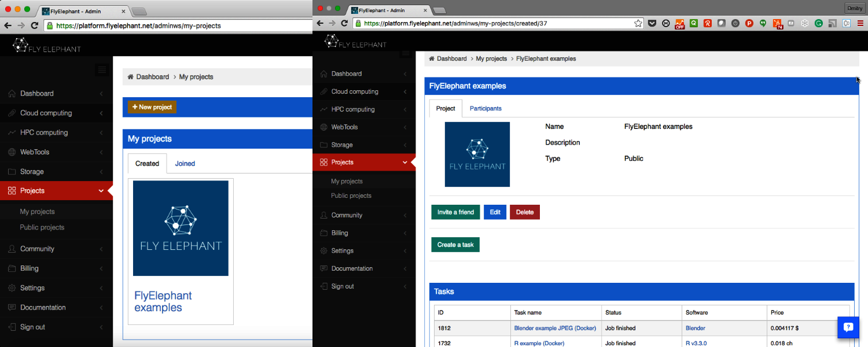
Task: Click Community person icon in left window
Action: (x=12, y=249)
